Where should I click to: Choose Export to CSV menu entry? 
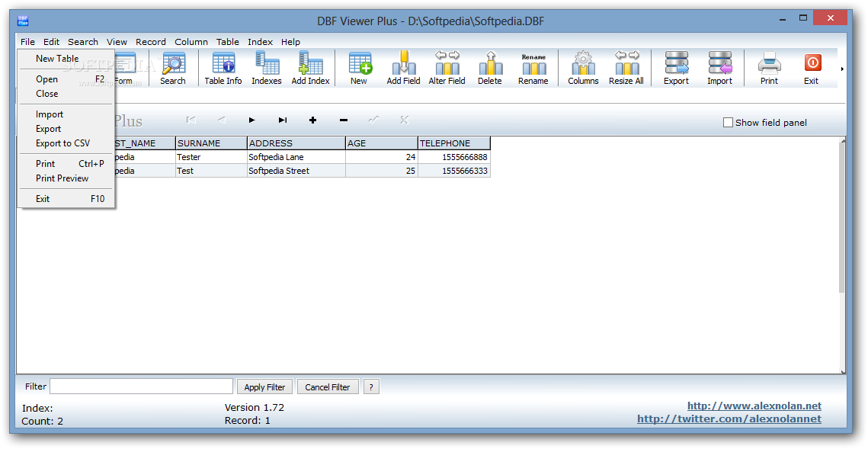[66, 143]
